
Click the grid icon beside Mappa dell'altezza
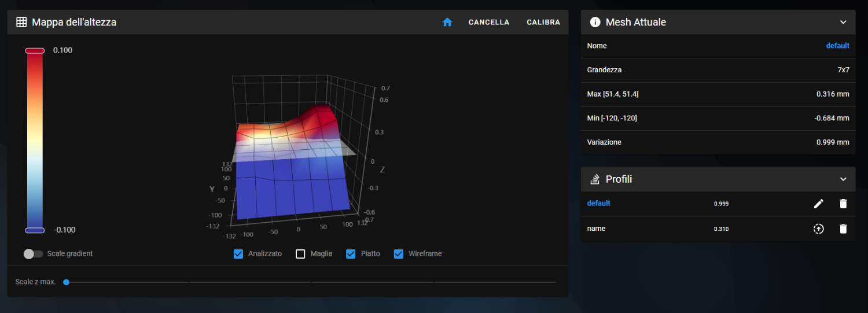pos(21,22)
